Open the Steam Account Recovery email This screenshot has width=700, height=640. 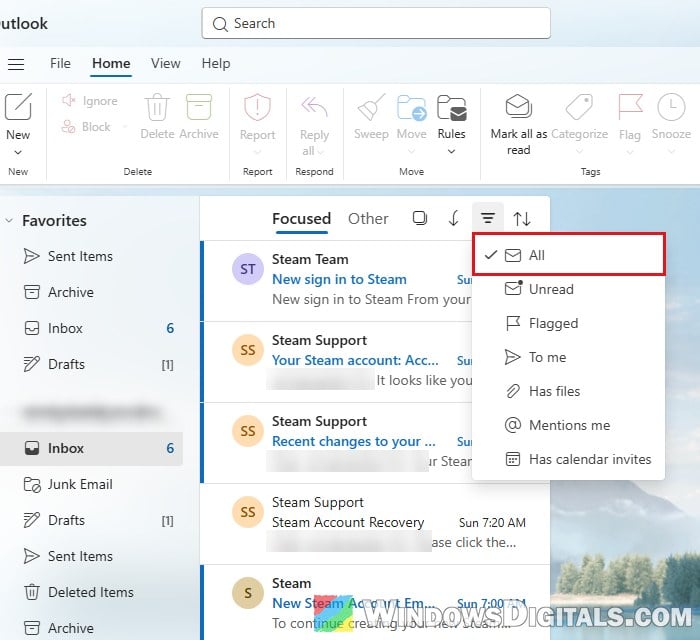point(375,524)
